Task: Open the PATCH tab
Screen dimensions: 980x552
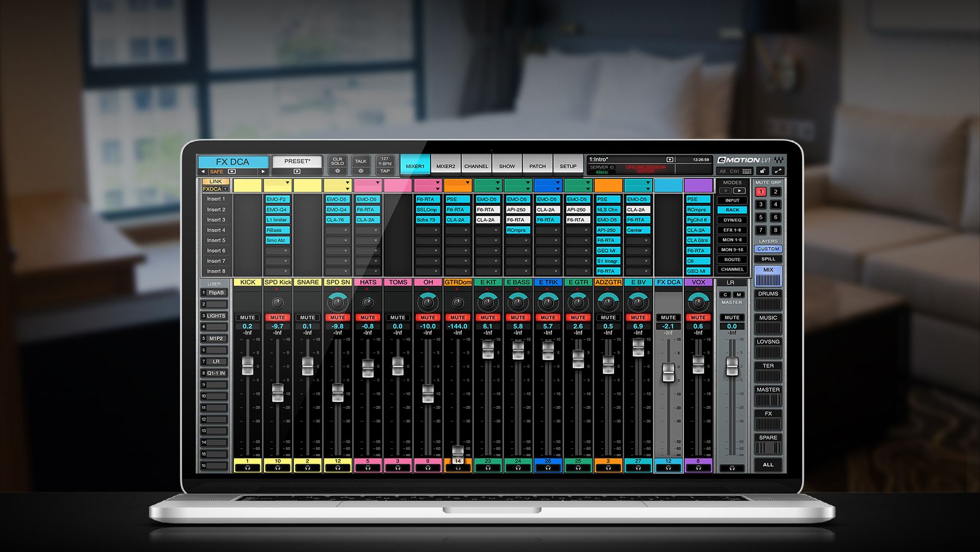Action: (x=537, y=166)
